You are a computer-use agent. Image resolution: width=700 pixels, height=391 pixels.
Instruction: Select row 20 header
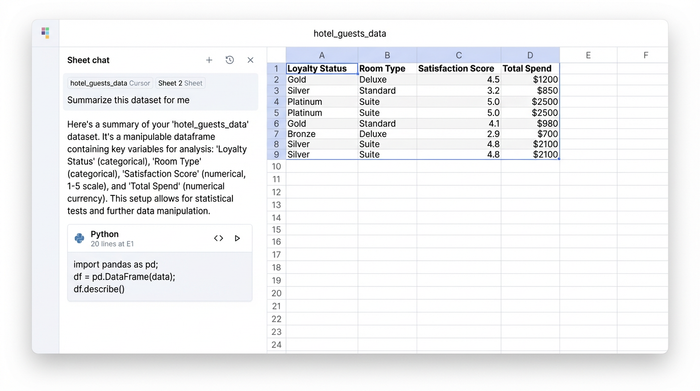[x=276, y=293]
